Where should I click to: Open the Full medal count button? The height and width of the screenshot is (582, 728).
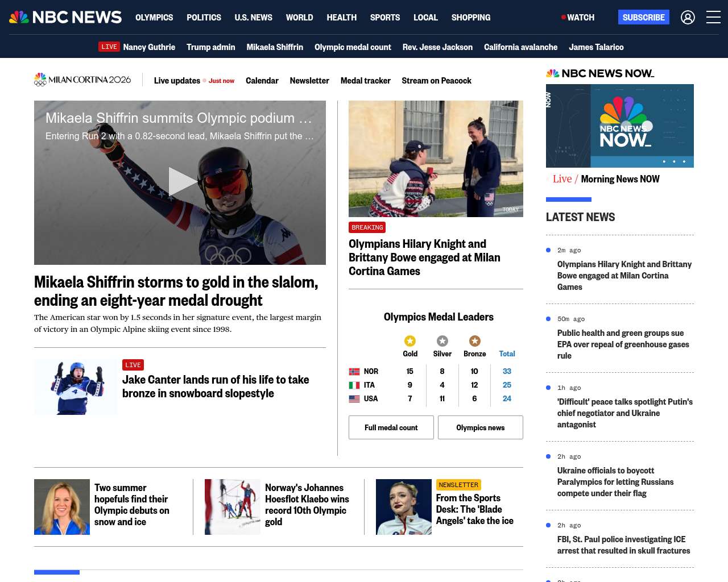pos(391,427)
